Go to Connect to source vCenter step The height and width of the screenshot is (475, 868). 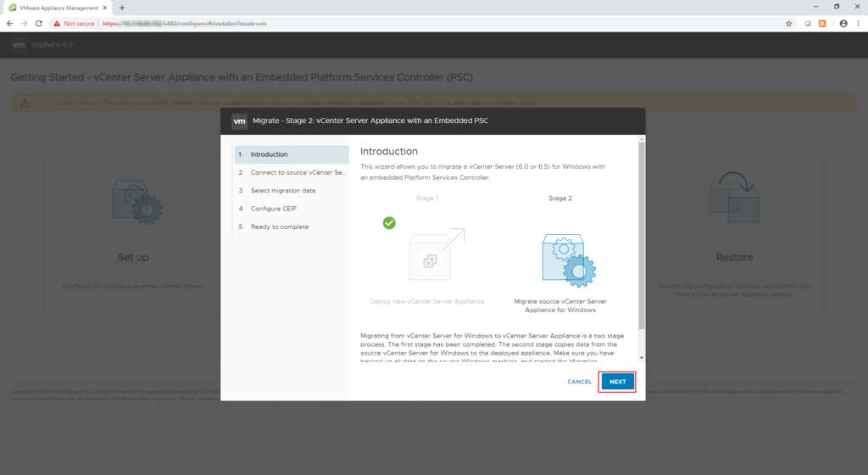point(292,172)
